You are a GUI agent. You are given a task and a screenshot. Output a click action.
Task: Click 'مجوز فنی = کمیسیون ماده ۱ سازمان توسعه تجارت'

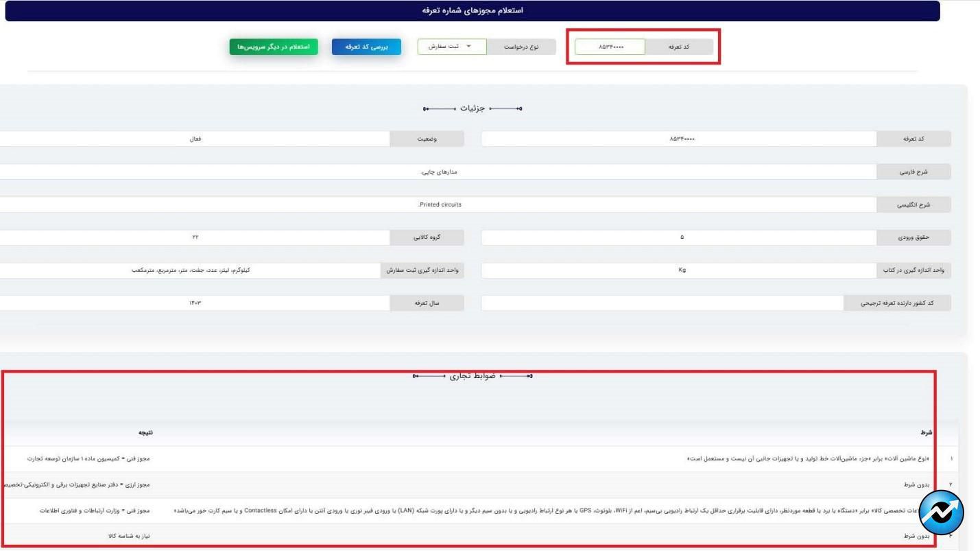88,458
